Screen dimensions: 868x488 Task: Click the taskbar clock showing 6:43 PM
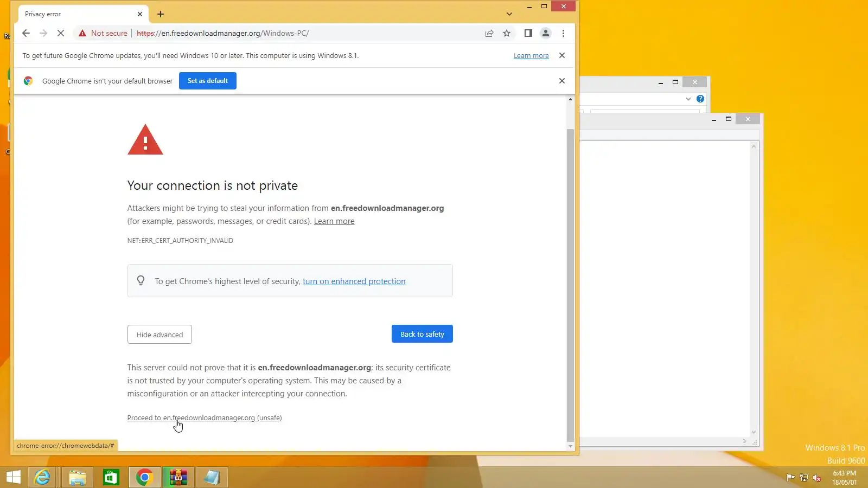(845, 478)
